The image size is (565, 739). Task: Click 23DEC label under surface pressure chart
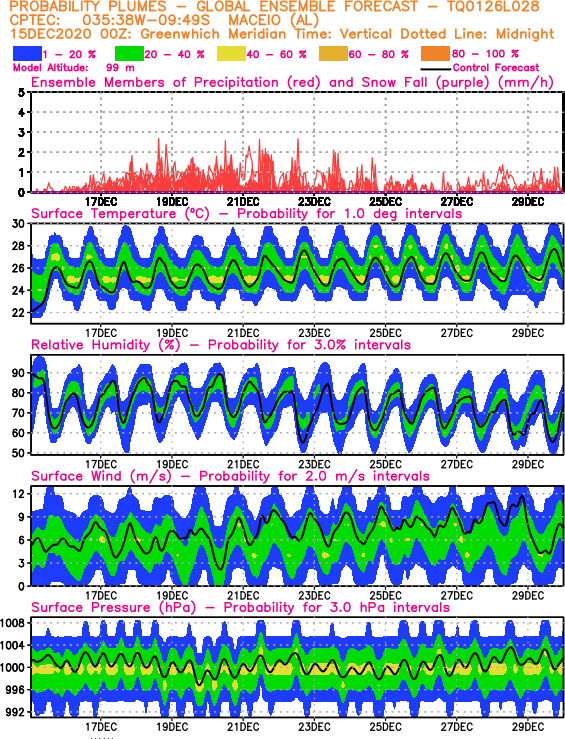coord(314,727)
